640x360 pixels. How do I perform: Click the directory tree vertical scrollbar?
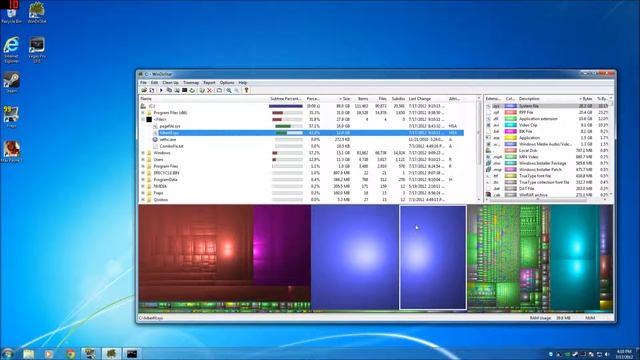coord(479,149)
